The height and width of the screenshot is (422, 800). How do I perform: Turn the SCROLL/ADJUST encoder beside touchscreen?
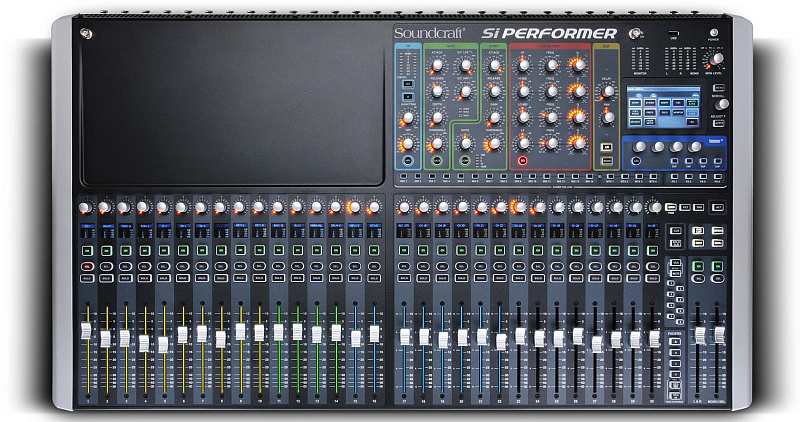coord(720,105)
